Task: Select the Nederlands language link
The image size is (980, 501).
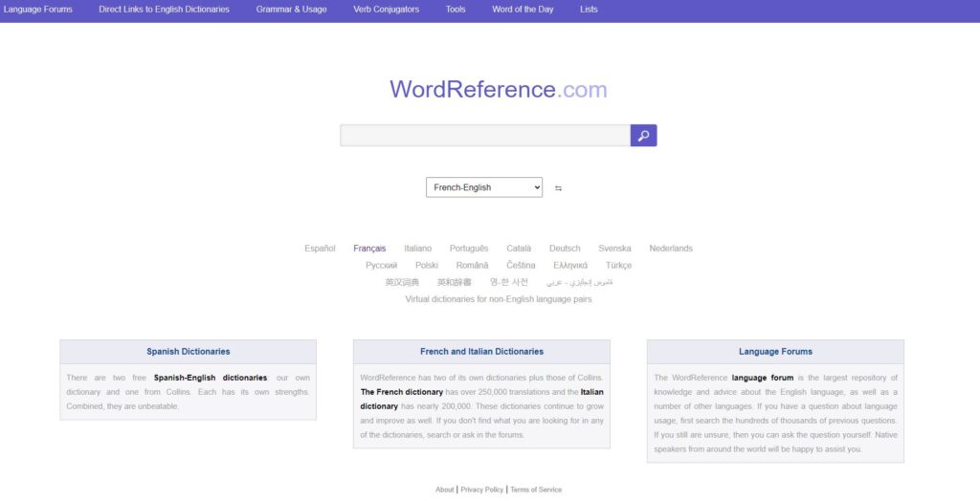Action: coord(671,249)
